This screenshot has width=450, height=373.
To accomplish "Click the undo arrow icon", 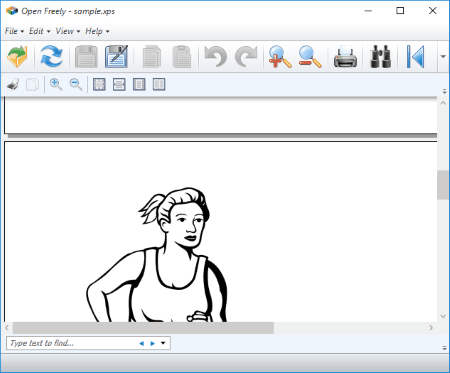I will point(215,56).
